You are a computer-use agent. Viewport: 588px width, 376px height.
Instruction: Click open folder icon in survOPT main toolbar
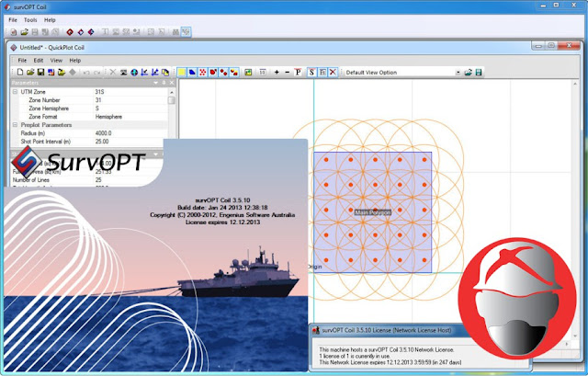(x=25, y=32)
